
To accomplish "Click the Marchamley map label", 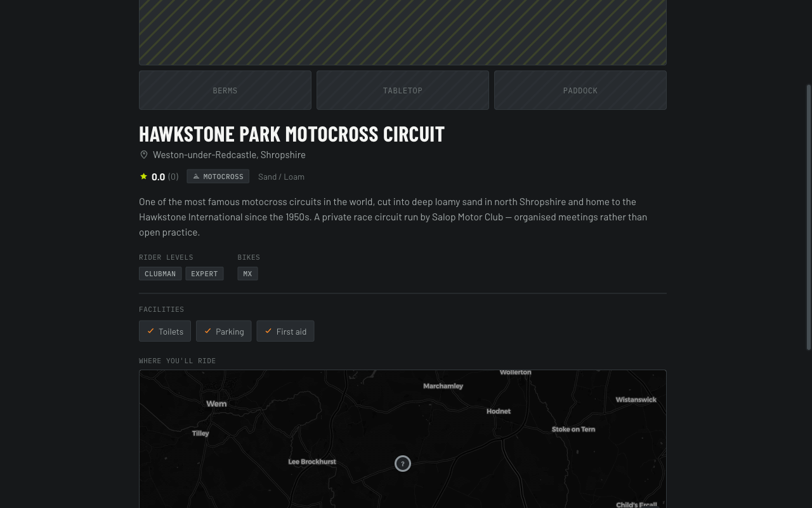I will [x=443, y=386].
